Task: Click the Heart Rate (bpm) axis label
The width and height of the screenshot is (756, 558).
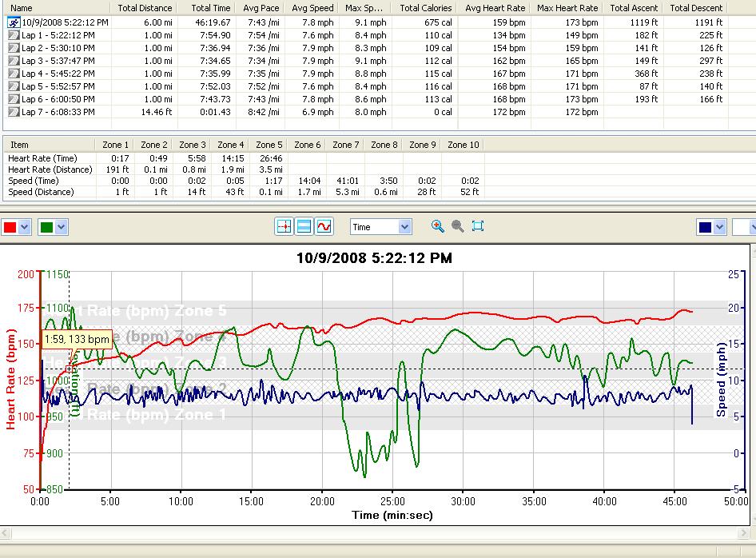Action: coord(10,379)
